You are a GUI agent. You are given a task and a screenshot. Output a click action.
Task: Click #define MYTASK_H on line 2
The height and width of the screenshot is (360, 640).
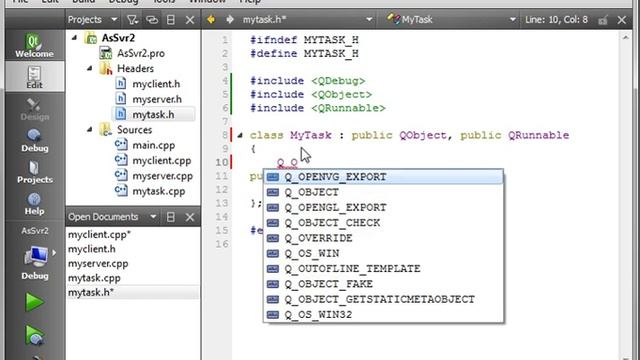click(304, 53)
